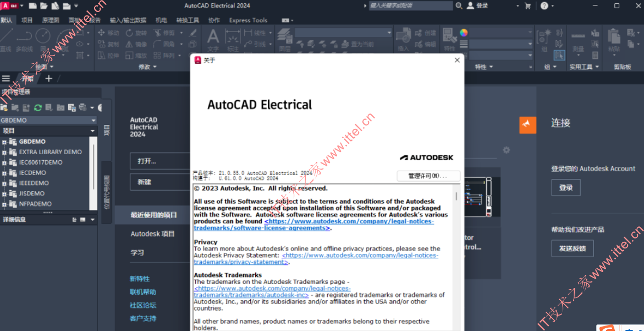
Task: Click the Open Project icon in Project Manager toolbar
Action: tap(4, 108)
